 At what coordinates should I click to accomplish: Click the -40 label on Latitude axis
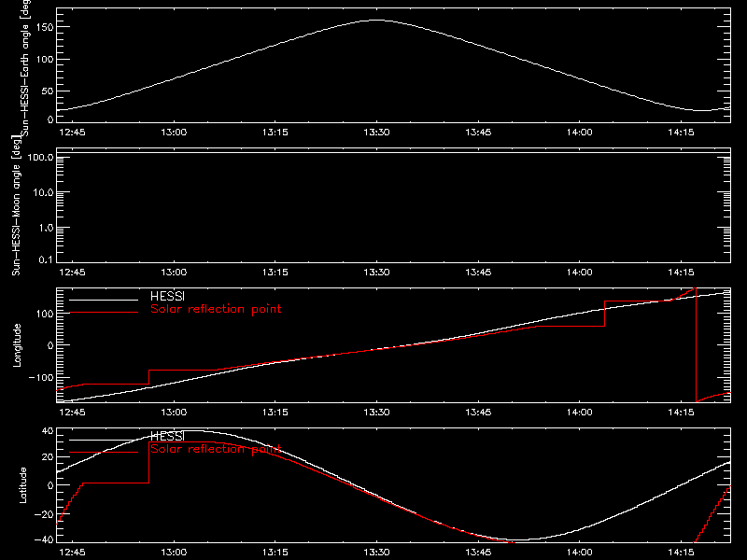click(44, 540)
